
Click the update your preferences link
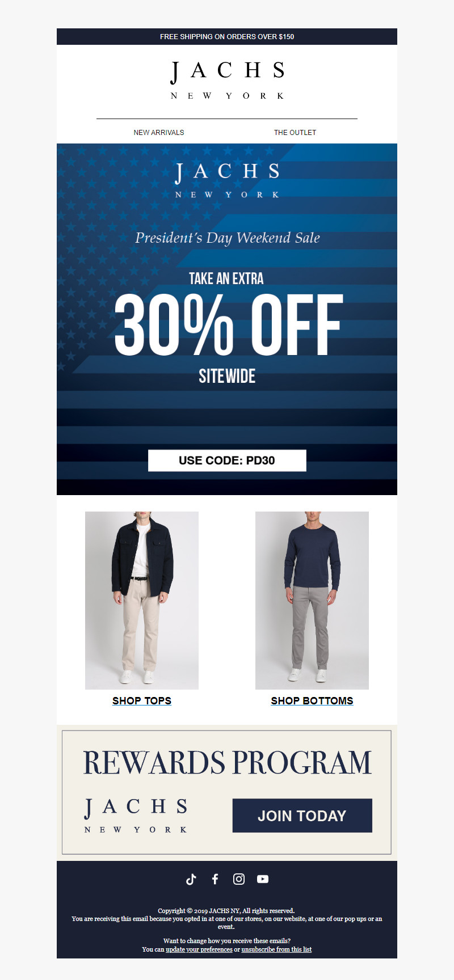[199, 949]
